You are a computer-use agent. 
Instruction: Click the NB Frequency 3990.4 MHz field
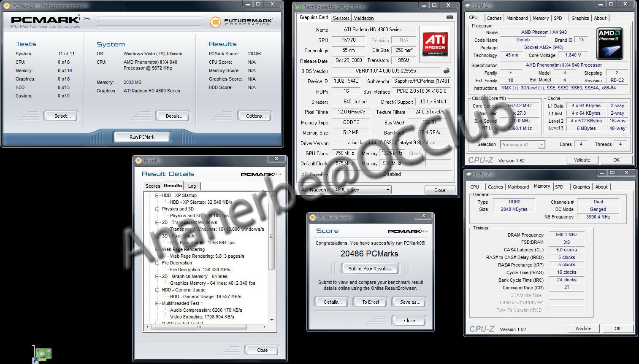(598, 217)
